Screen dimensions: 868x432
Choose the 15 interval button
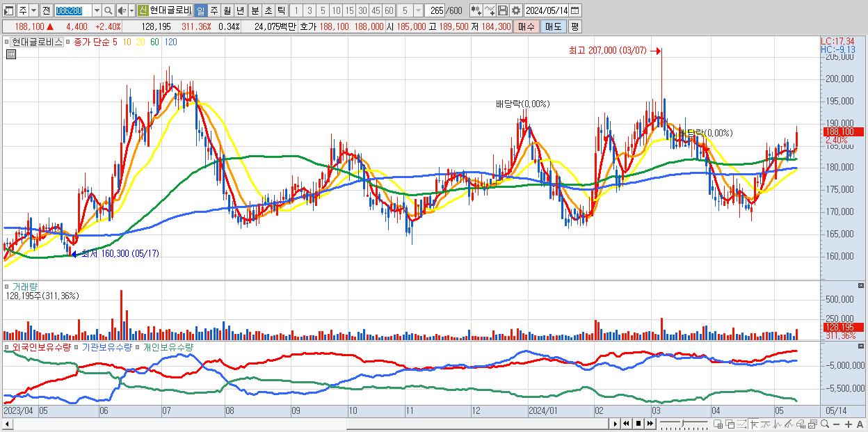click(349, 11)
